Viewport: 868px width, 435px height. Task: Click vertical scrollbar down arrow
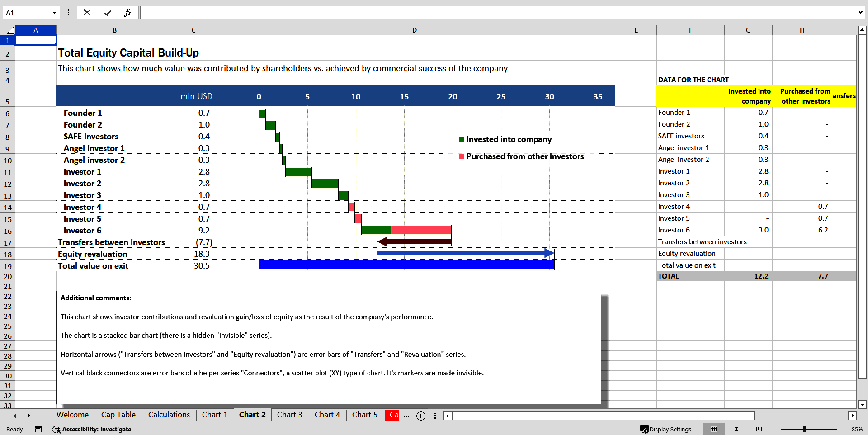coord(862,405)
